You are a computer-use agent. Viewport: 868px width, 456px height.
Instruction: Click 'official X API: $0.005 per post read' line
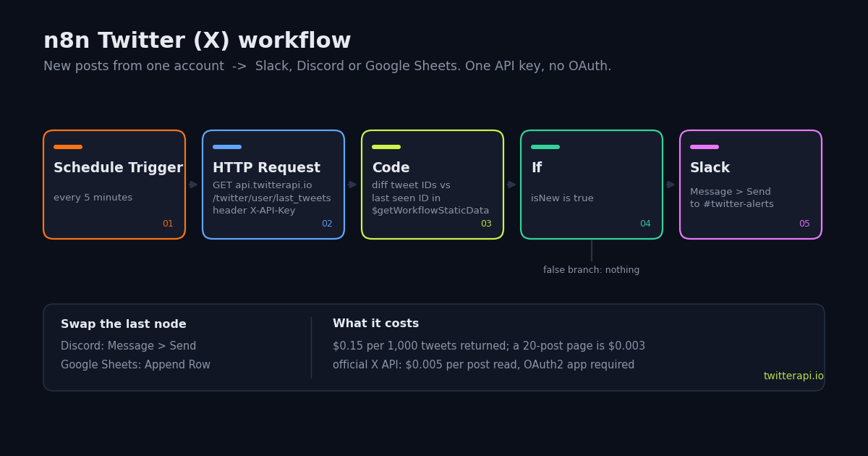tap(484, 365)
